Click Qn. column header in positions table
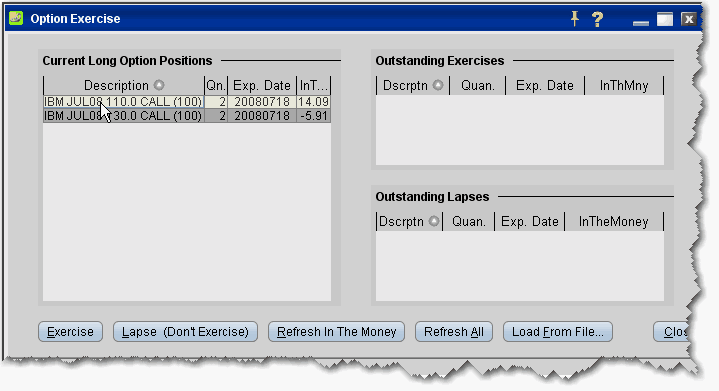Screen dimensions: 719x391 tap(216, 86)
